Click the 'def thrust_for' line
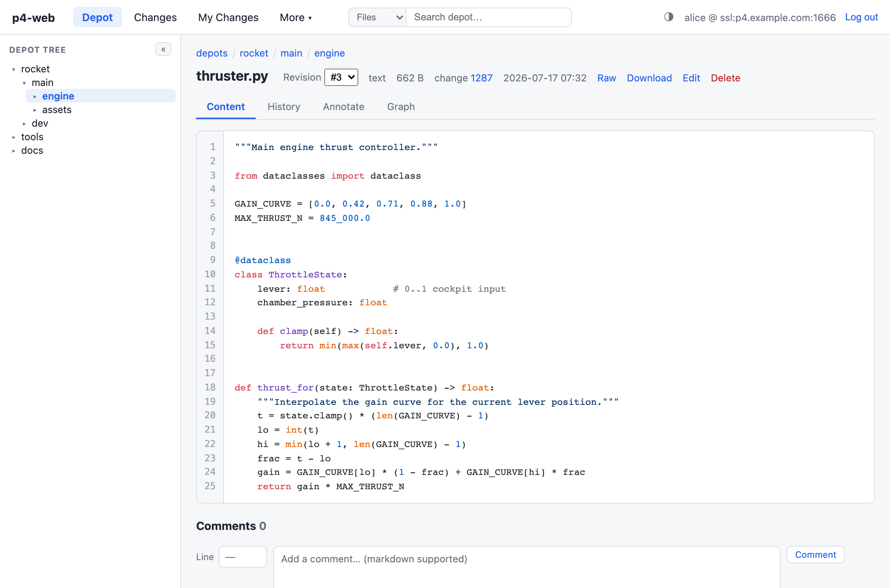The width and height of the screenshot is (890, 588). 364,388
